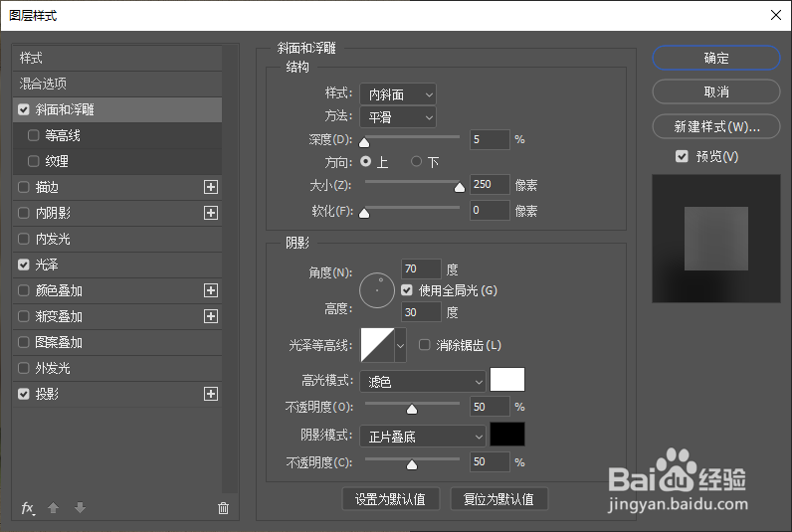This screenshot has width=792, height=532.
Task: Click the trash delete effect icon
Action: pos(223,508)
